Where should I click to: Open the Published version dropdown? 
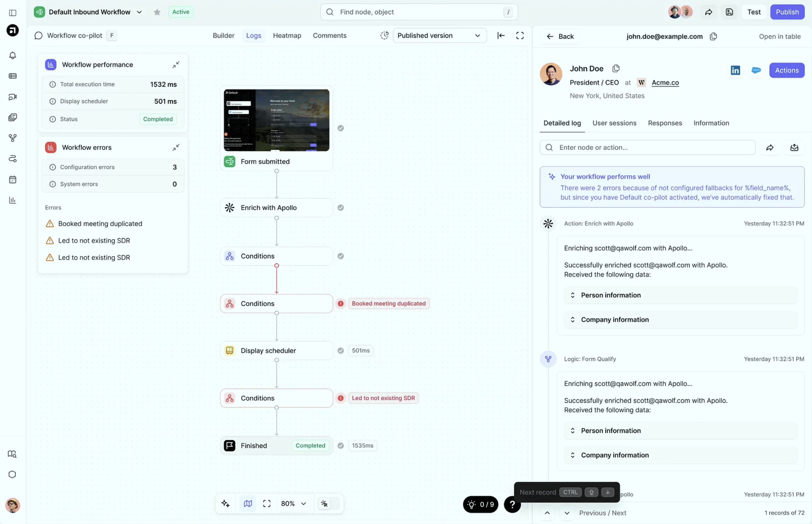(440, 35)
